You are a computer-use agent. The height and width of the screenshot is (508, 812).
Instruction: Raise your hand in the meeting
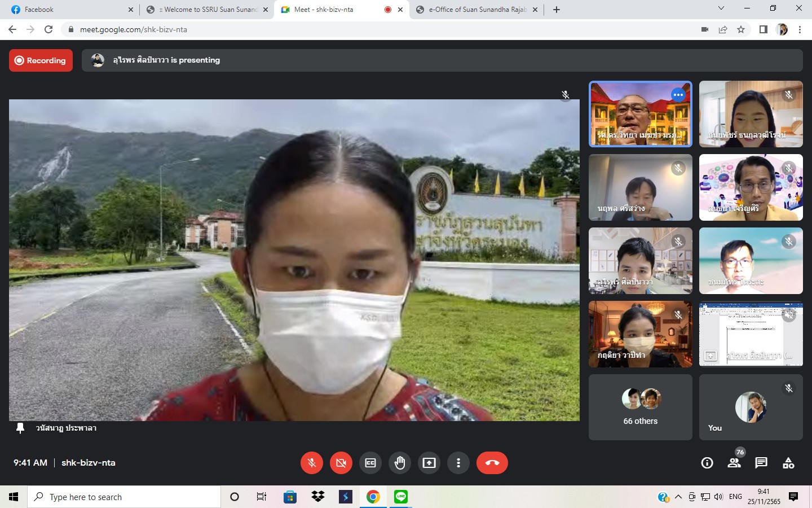point(400,463)
